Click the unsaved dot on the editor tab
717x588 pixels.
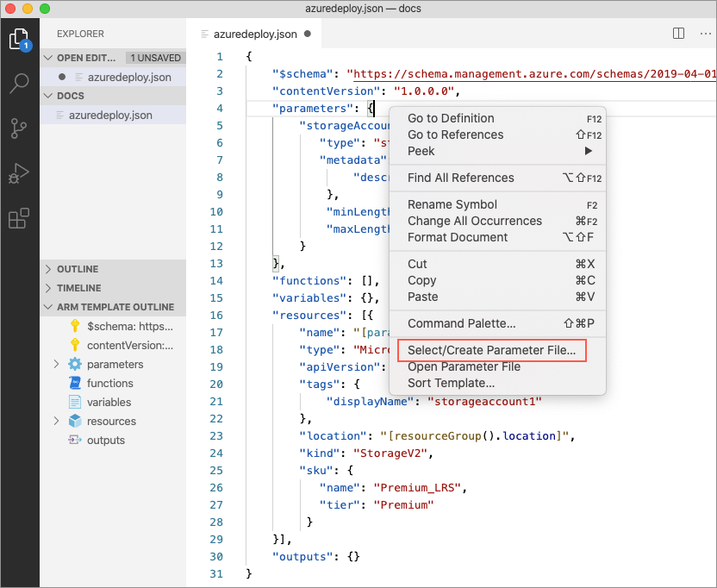click(x=308, y=34)
